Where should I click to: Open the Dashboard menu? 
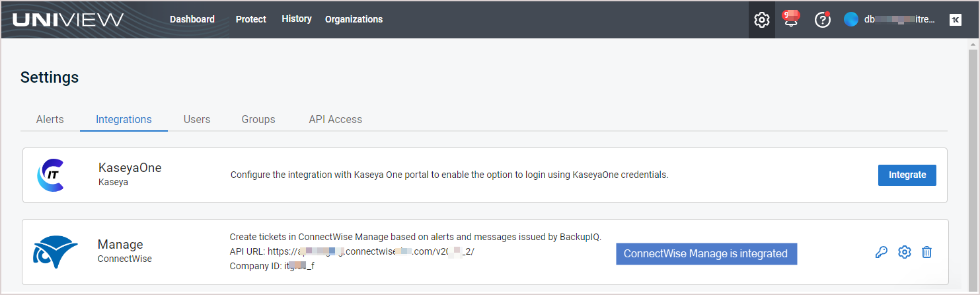[x=192, y=19]
